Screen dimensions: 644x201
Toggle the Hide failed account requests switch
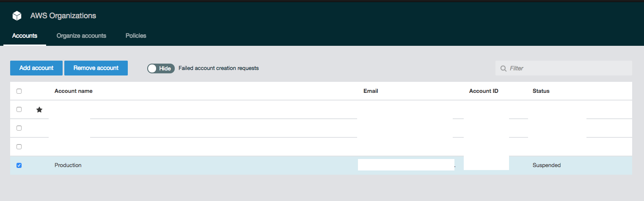click(x=161, y=68)
